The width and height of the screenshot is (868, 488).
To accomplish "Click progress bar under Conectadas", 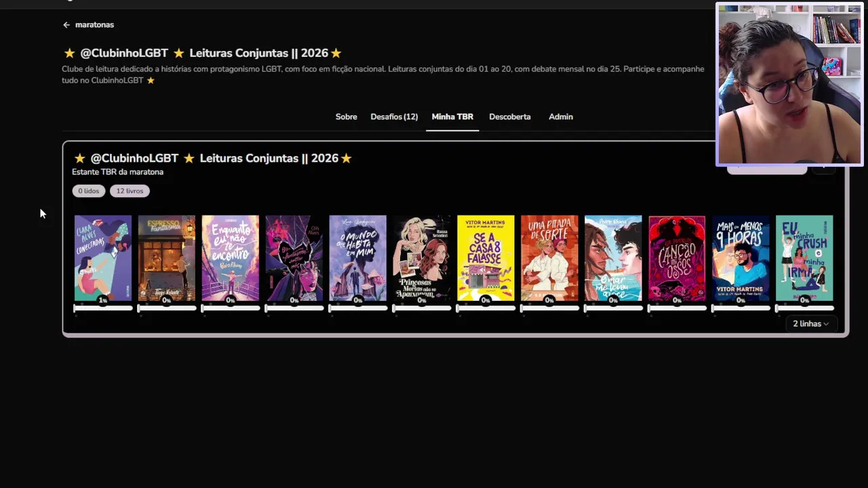I will pyautogui.click(x=103, y=308).
